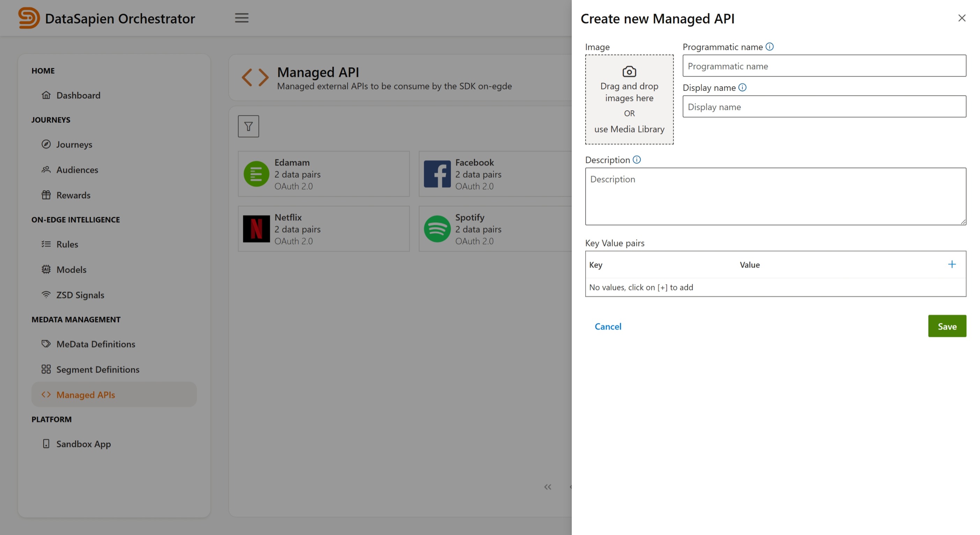
Task: Open Audiences from the sidebar
Action: [77, 170]
